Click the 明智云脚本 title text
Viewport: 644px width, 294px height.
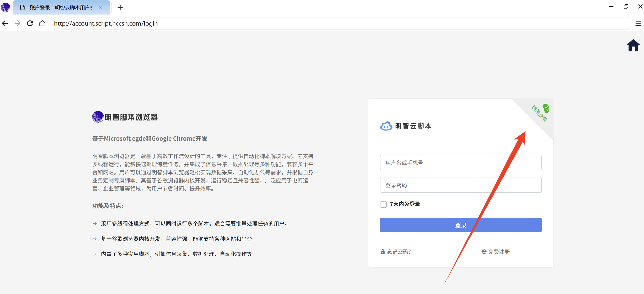pyautogui.click(x=413, y=126)
